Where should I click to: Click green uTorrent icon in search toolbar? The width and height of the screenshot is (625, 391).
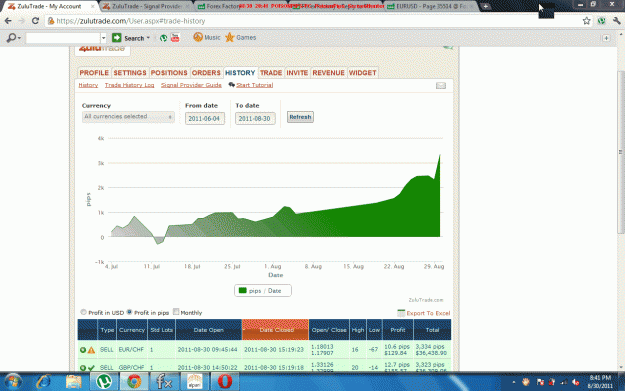pos(163,38)
